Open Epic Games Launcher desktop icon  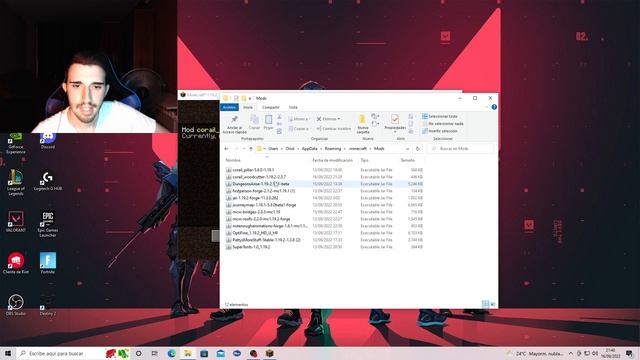coord(48,224)
